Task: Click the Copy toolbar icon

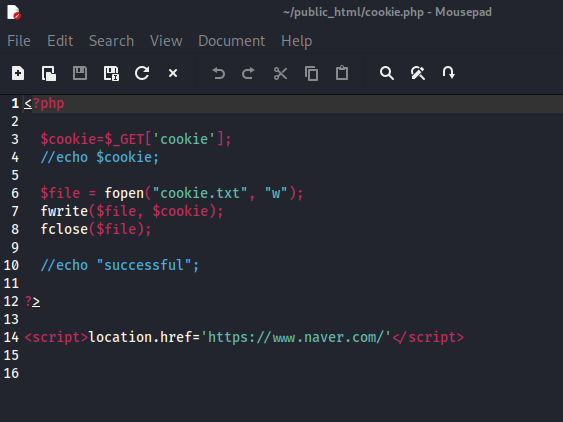Action: tap(311, 73)
